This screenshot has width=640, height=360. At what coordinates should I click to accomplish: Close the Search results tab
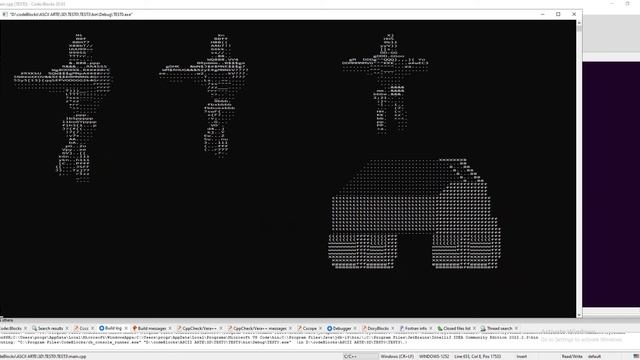tap(67, 328)
